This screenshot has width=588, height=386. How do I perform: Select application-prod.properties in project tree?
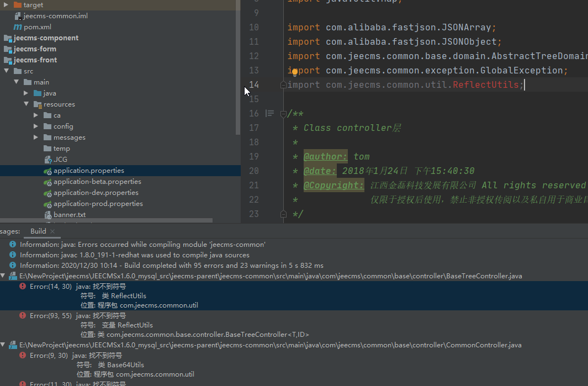[x=98, y=204]
